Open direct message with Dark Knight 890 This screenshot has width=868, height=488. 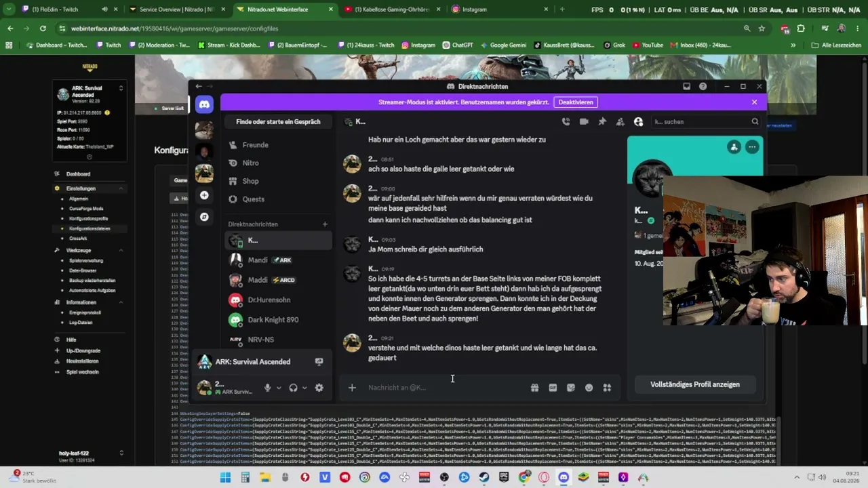click(x=278, y=319)
